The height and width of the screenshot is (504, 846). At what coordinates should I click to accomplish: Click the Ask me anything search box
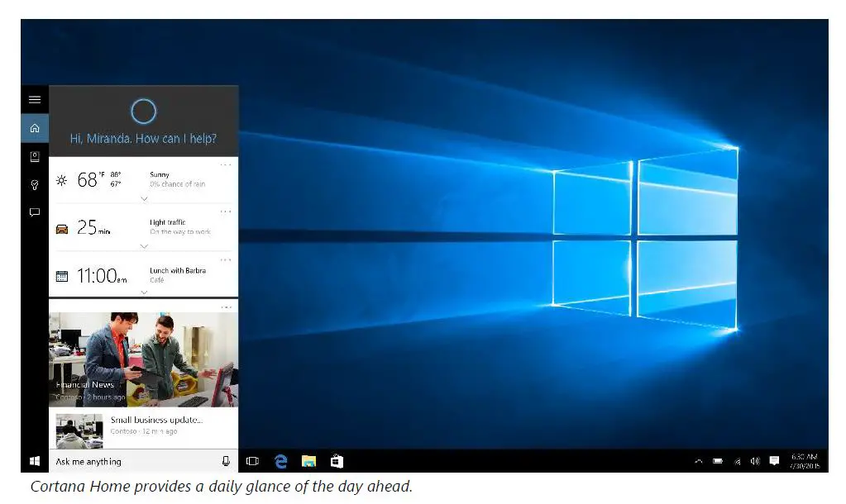click(x=144, y=461)
